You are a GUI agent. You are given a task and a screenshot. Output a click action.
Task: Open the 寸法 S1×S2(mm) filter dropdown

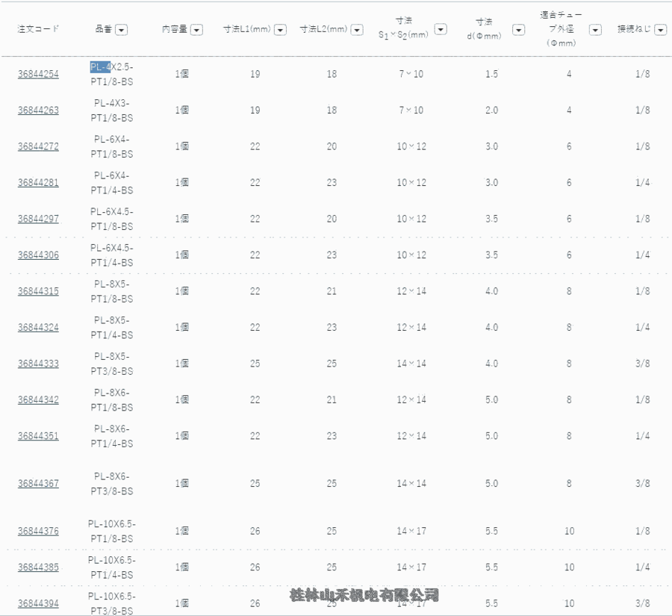coord(441,29)
